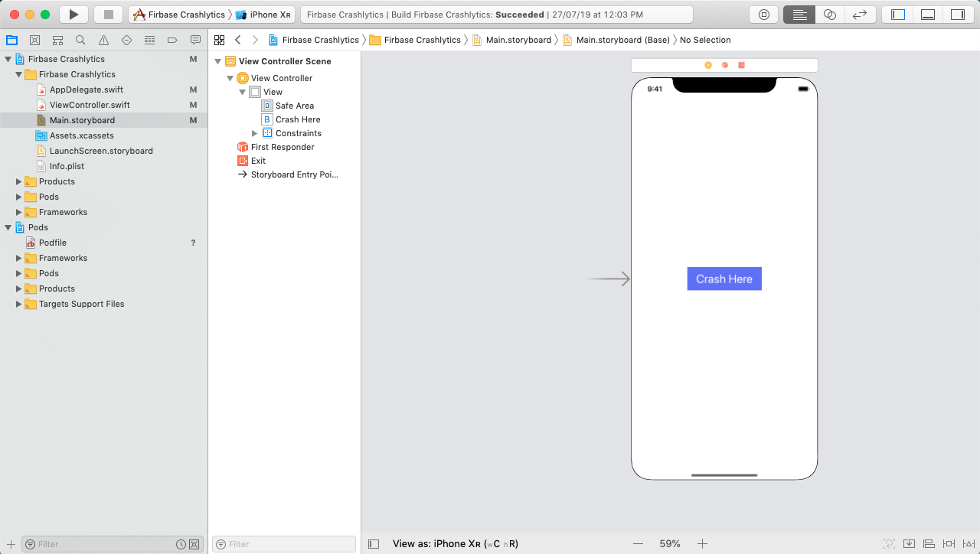This screenshot has width=980, height=554.
Task: Show the Version editor
Action: click(860, 15)
